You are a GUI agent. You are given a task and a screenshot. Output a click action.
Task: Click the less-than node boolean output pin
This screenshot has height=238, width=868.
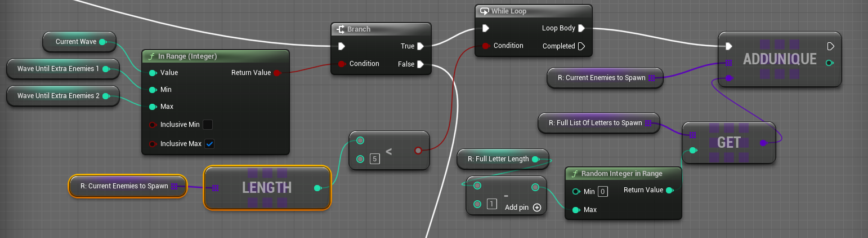(x=418, y=150)
